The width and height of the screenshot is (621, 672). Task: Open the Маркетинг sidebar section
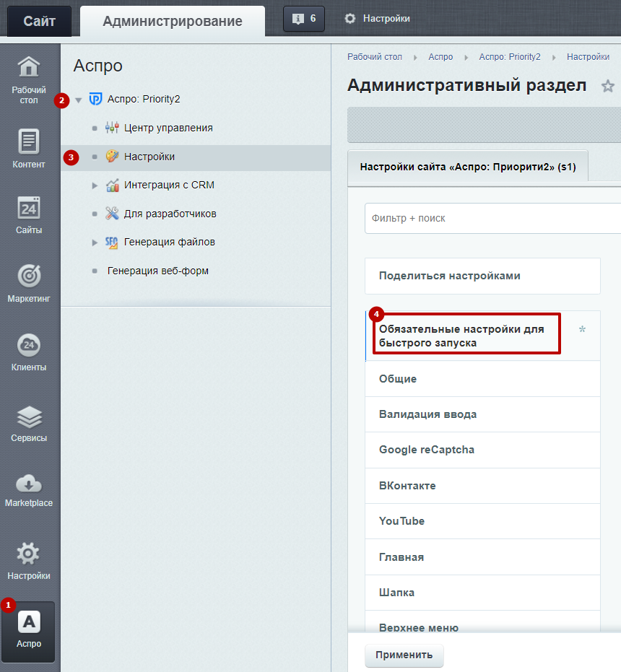click(29, 283)
